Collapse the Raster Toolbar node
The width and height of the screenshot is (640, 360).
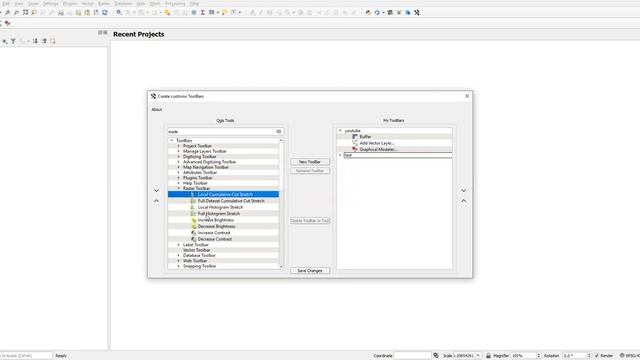click(x=178, y=188)
